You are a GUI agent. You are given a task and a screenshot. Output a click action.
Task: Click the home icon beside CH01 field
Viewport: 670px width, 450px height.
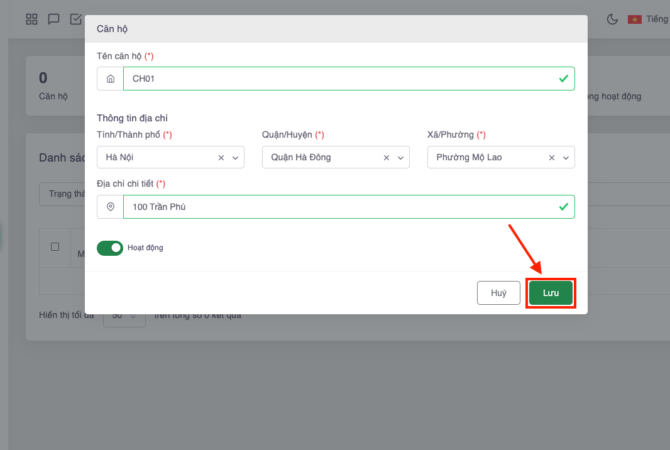coord(110,78)
